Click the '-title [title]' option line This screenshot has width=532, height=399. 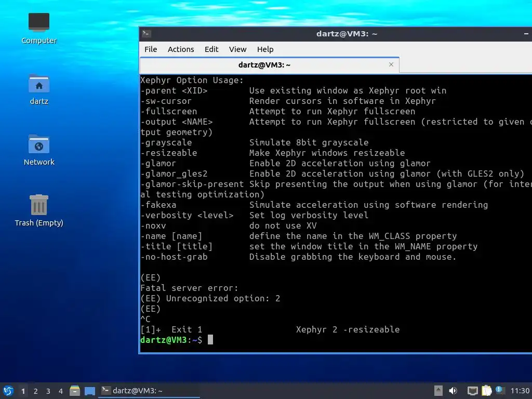point(309,246)
